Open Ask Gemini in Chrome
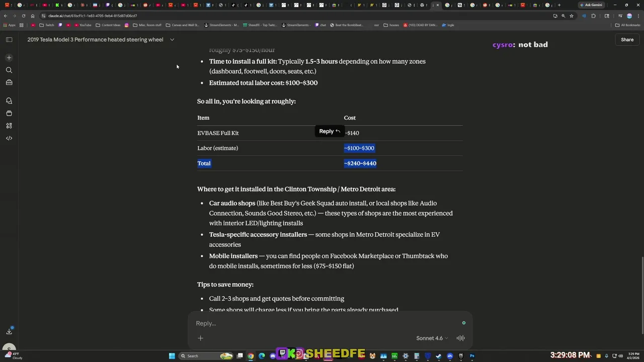 coord(591,5)
